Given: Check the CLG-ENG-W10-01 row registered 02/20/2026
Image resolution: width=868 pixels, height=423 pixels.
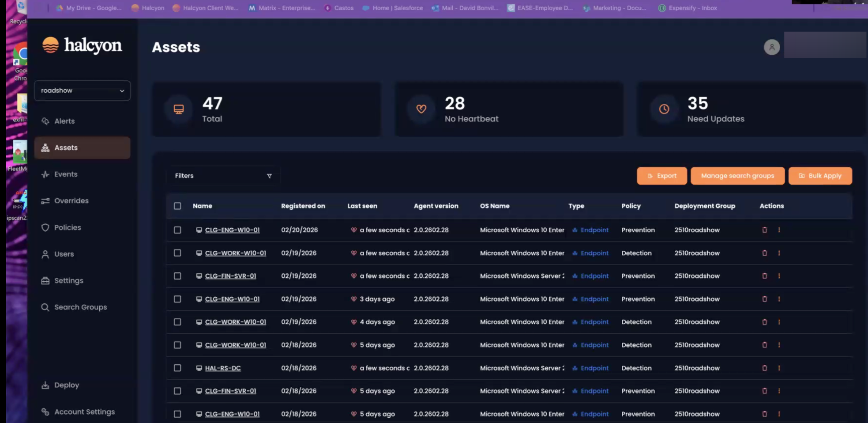Looking at the screenshot, I should coord(177,230).
